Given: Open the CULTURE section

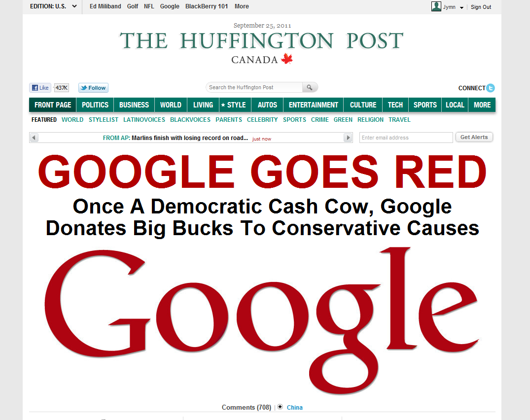Looking at the screenshot, I should coord(363,105).
